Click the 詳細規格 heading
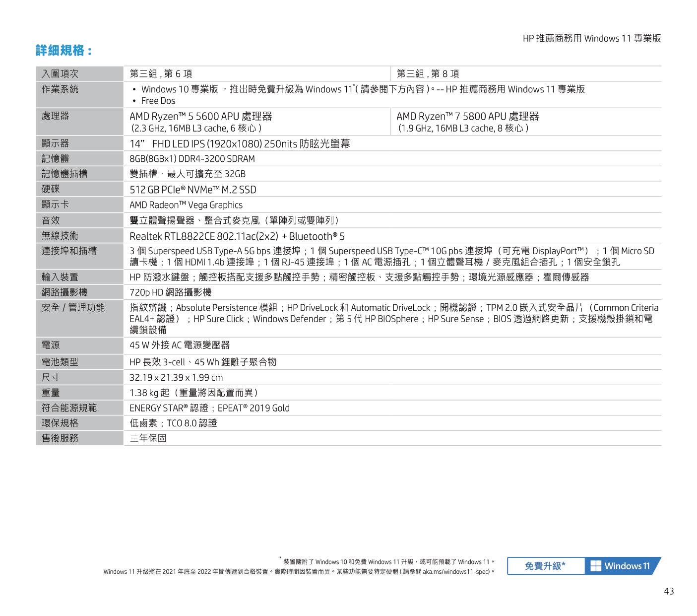The height and width of the screenshot is (616, 697). click(x=63, y=51)
